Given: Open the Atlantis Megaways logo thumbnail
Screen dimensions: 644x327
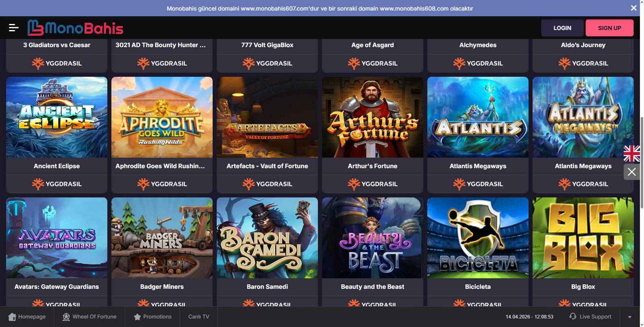Looking at the screenshot, I should tap(583, 117).
